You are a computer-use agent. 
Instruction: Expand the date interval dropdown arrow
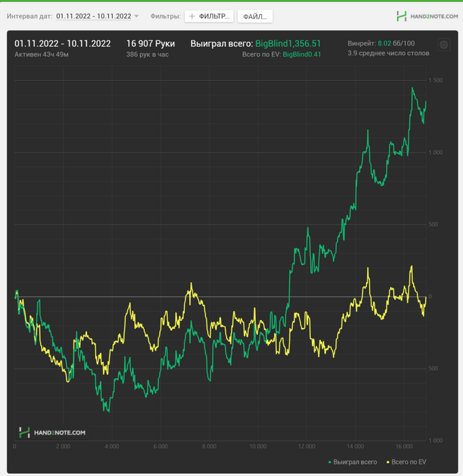tap(137, 16)
